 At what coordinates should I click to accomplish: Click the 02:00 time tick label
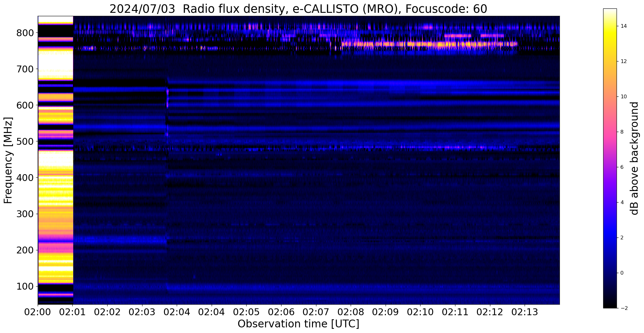click(x=38, y=312)
